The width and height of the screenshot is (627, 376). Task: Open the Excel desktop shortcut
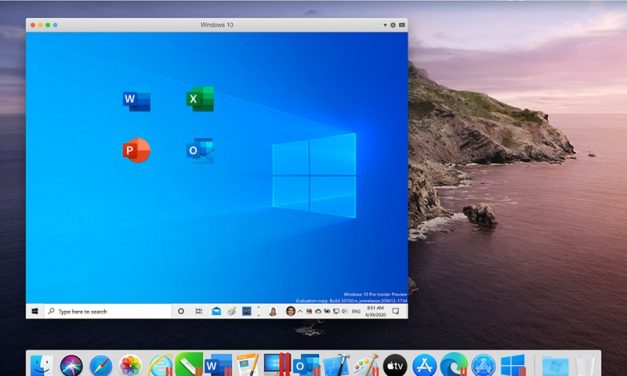coord(200,99)
